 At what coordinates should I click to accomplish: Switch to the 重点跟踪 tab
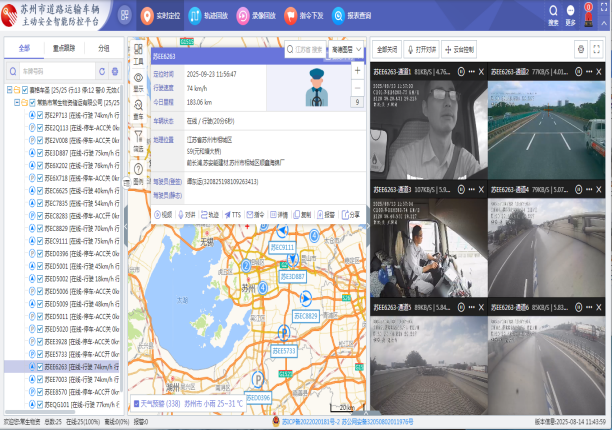[66, 47]
